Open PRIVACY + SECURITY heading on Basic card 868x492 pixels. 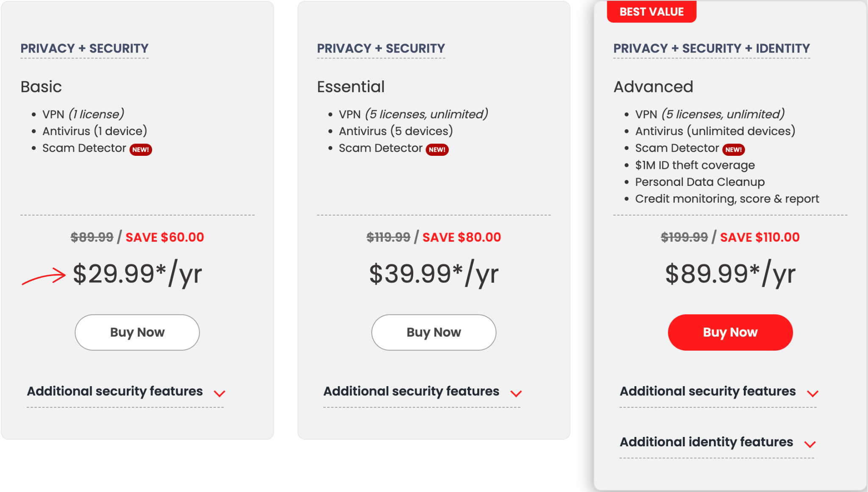point(84,48)
